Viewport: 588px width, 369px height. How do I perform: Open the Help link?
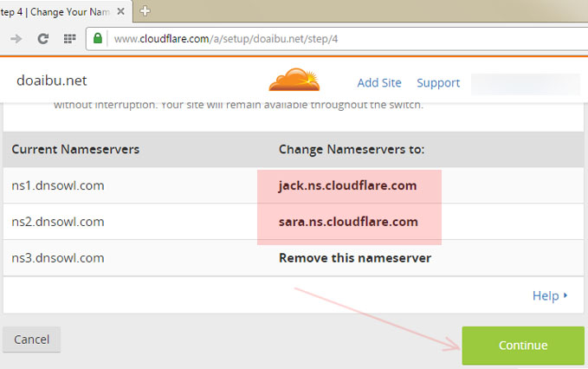coord(550,296)
